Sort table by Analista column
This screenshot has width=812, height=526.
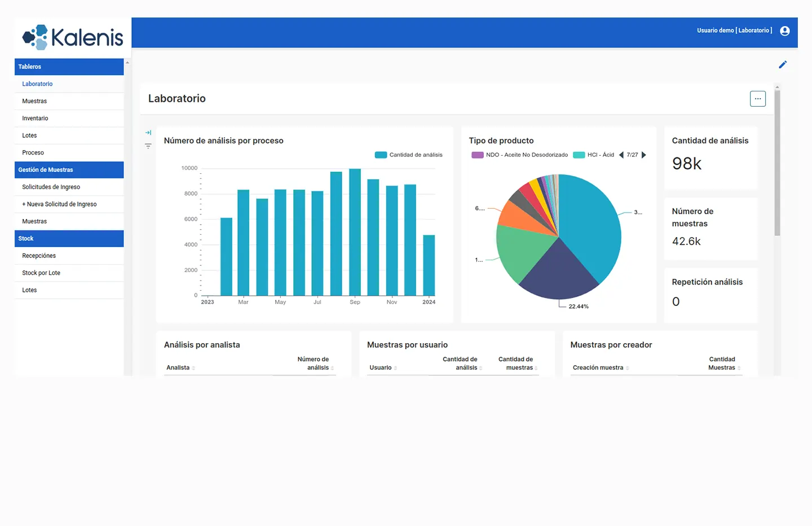point(178,367)
